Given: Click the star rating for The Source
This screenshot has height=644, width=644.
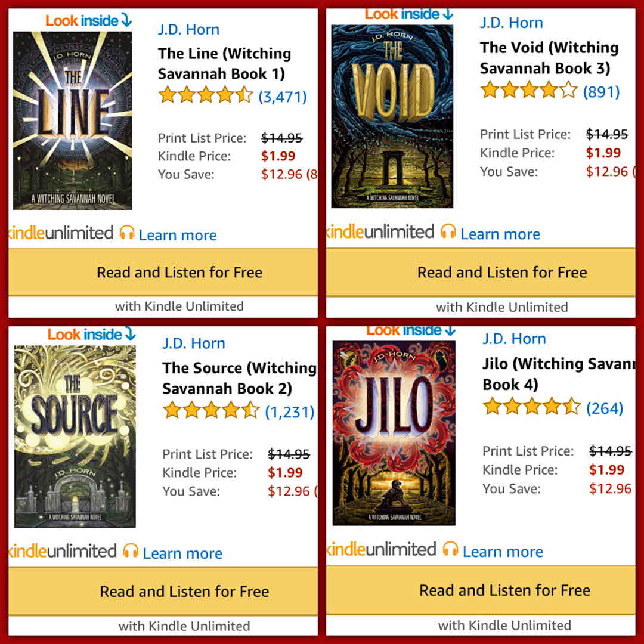Looking at the screenshot, I should (x=211, y=410).
